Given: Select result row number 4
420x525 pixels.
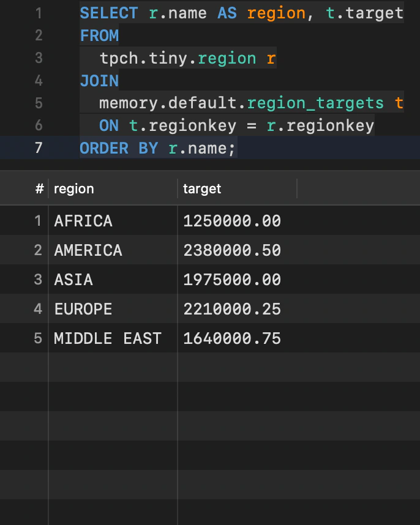Looking at the screenshot, I should [38, 309].
